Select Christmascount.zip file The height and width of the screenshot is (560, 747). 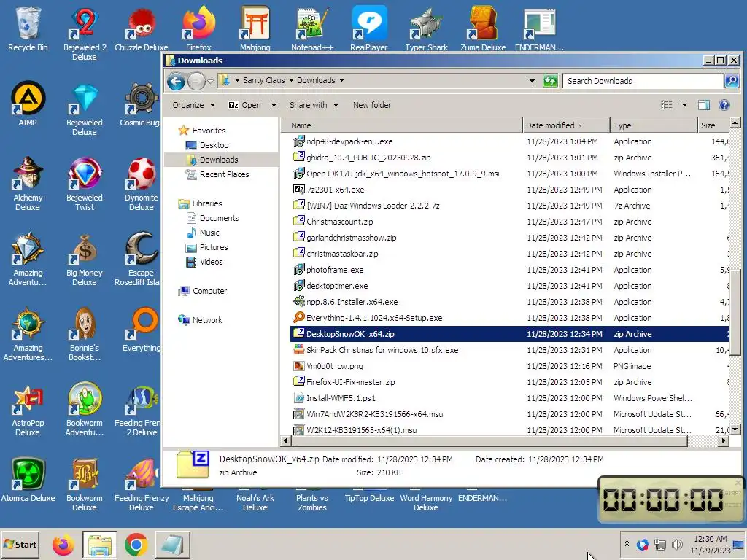click(510, 222)
